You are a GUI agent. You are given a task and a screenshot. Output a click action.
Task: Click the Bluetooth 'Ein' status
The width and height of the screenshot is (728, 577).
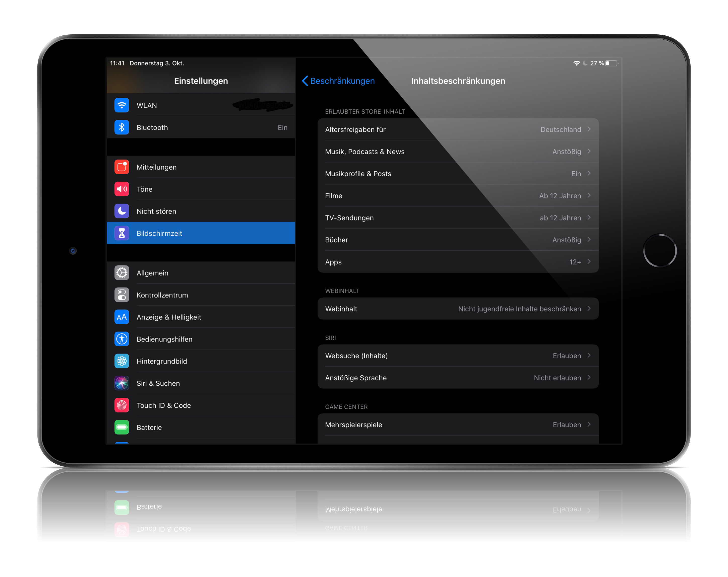coord(283,127)
